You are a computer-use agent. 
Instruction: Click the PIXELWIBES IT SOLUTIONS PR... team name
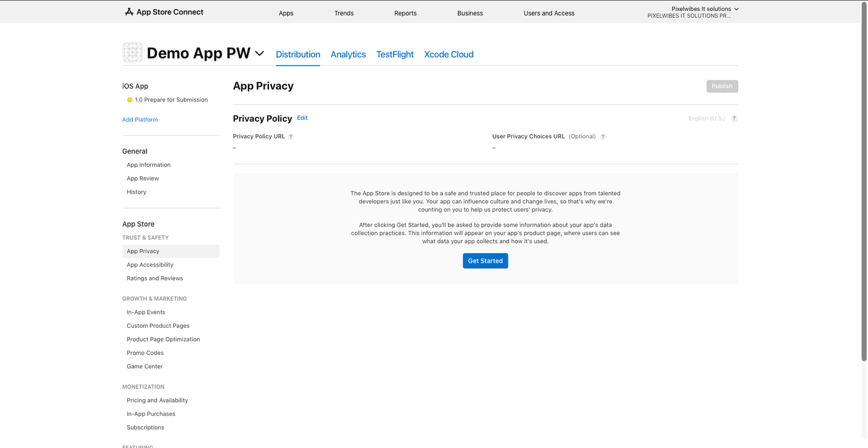click(x=689, y=16)
